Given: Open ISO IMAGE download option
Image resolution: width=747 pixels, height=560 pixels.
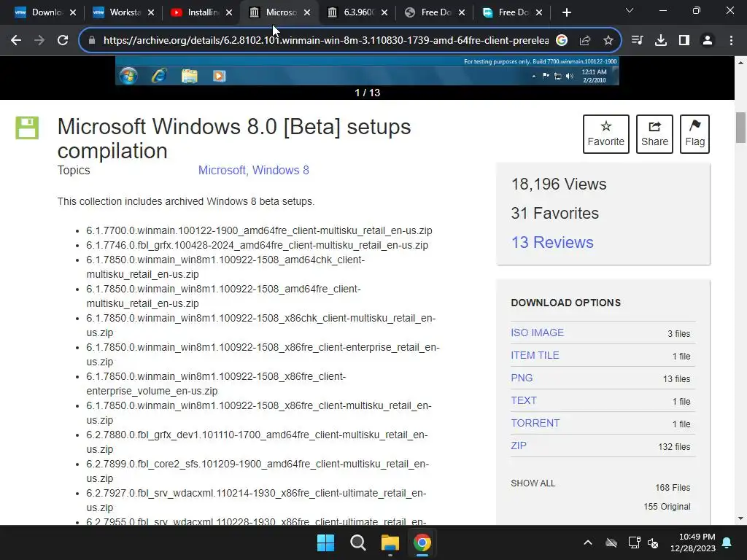Looking at the screenshot, I should [x=538, y=332].
